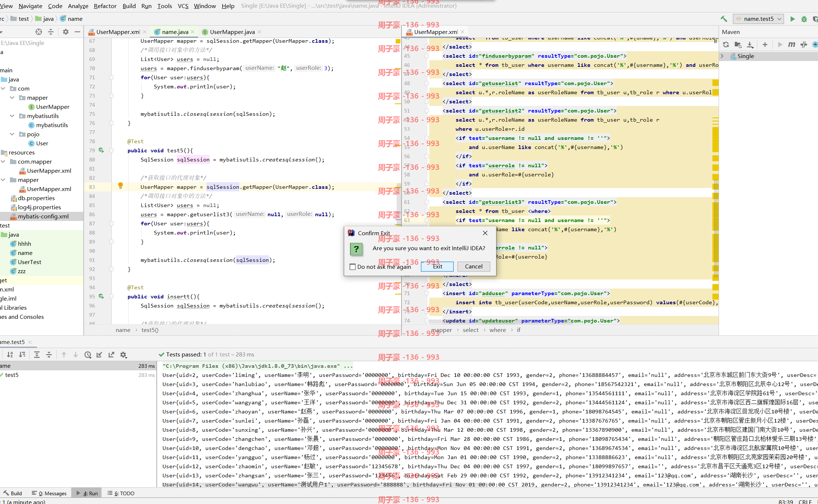
Task: Open test runner settings gear
Action: click(123, 355)
